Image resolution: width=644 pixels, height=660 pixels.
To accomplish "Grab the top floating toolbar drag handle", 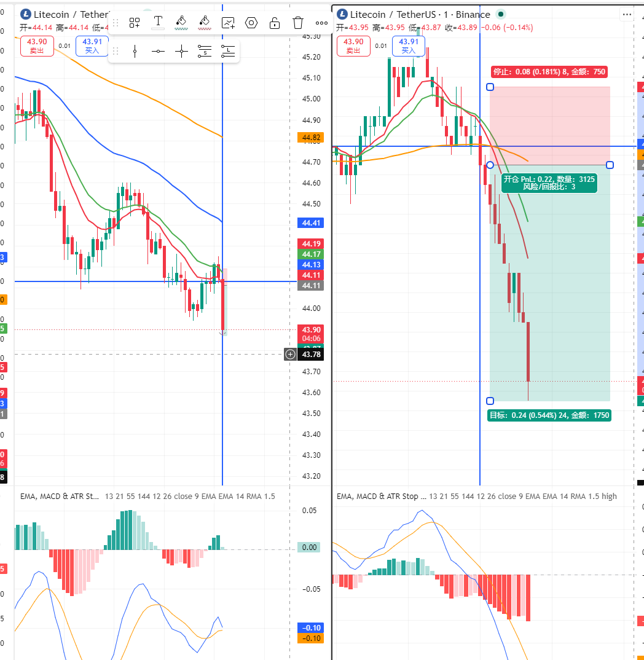I will tap(116, 23).
